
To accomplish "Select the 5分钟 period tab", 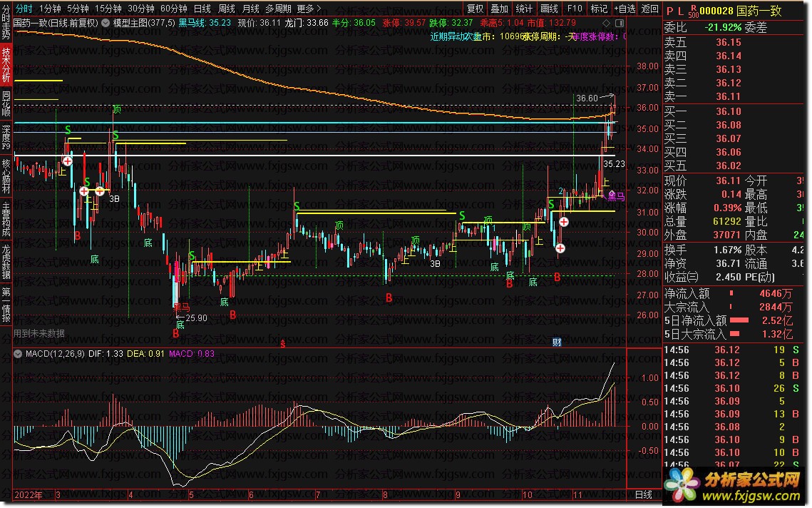I will (x=78, y=9).
